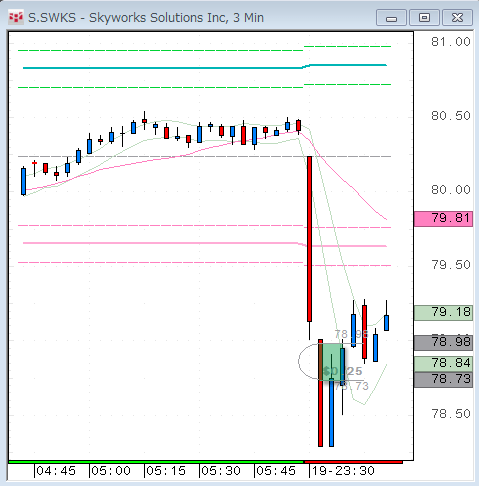
Task: Click the large red candlestick dropping from 80.20
Action: (309, 239)
